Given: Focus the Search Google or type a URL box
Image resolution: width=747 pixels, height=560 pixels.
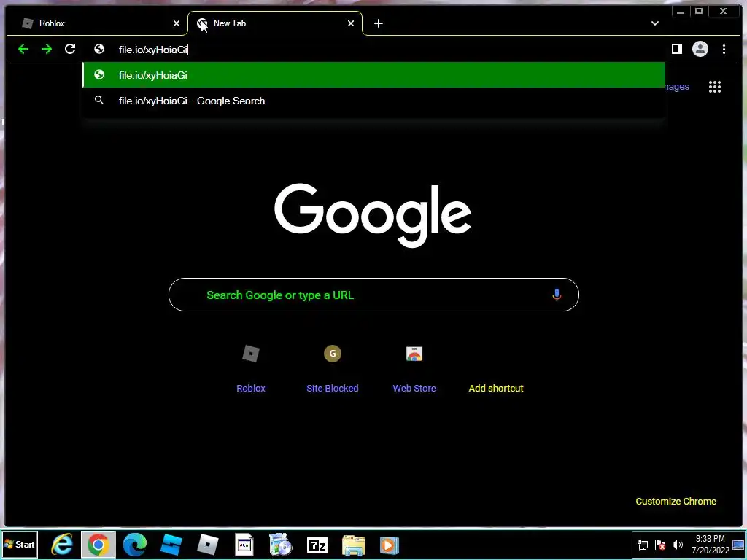Looking at the screenshot, I should click(373, 295).
